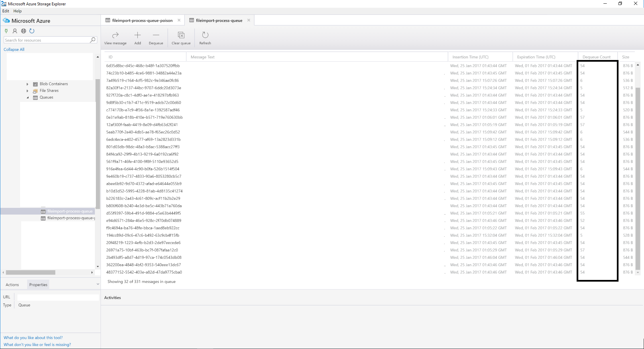Select fileimport-process-queue-poison tree item
Image resolution: width=644 pixels, height=349 pixels.
[x=71, y=218]
